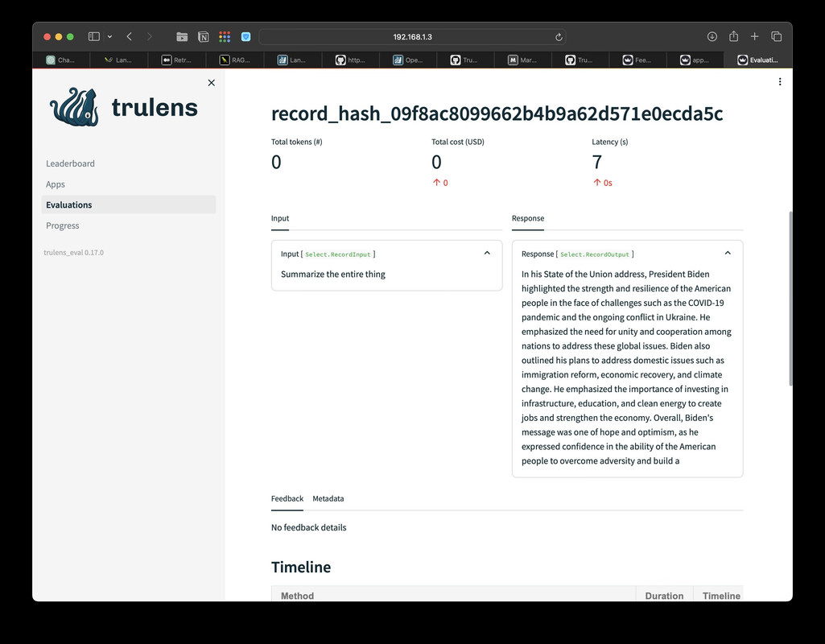
Task: Collapse the Input expander chevron
Action: [x=487, y=253]
